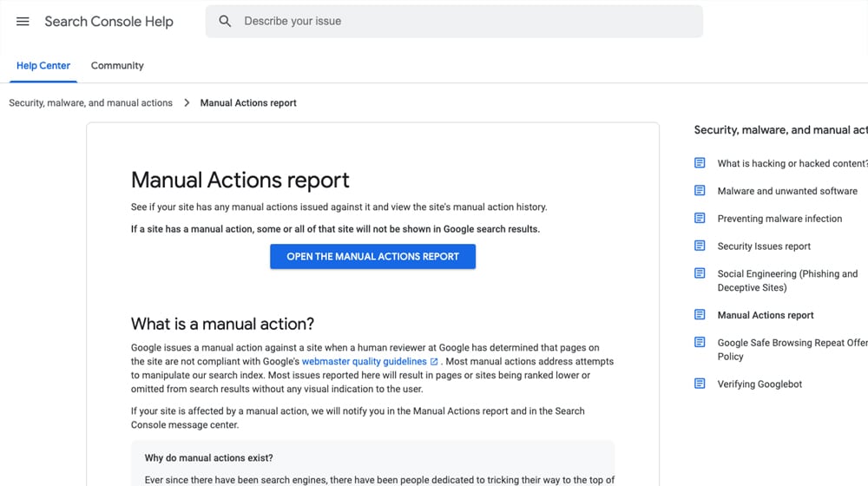Open the hamburger main menu
Image resolution: width=868 pixels, height=486 pixels.
tap(23, 22)
